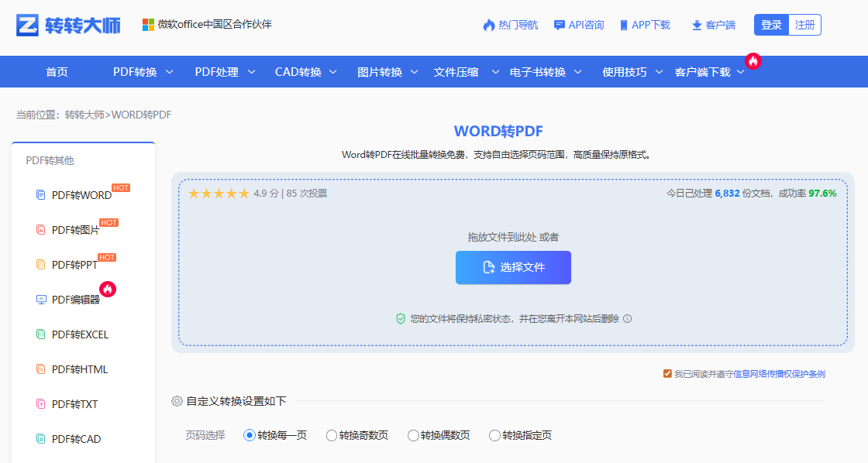Check the 我已阅读并遵守 agreement checkbox

click(x=667, y=372)
